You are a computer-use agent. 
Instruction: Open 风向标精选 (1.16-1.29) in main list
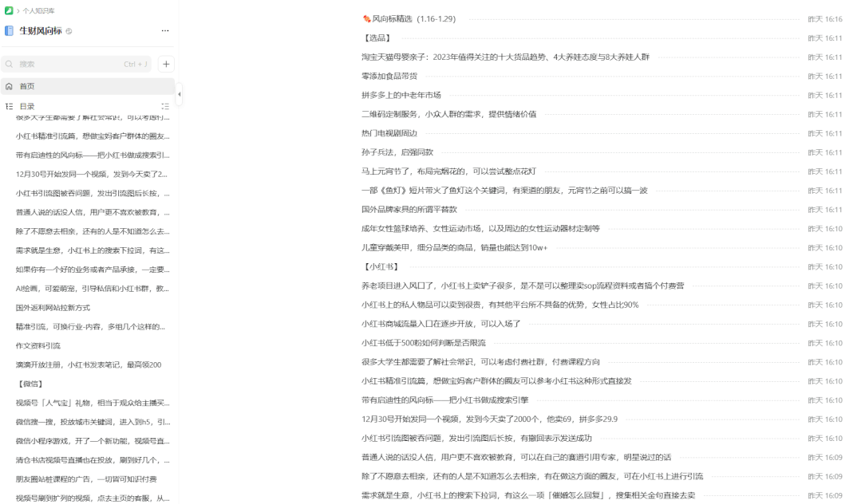pyautogui.click(x=409, y=18)
